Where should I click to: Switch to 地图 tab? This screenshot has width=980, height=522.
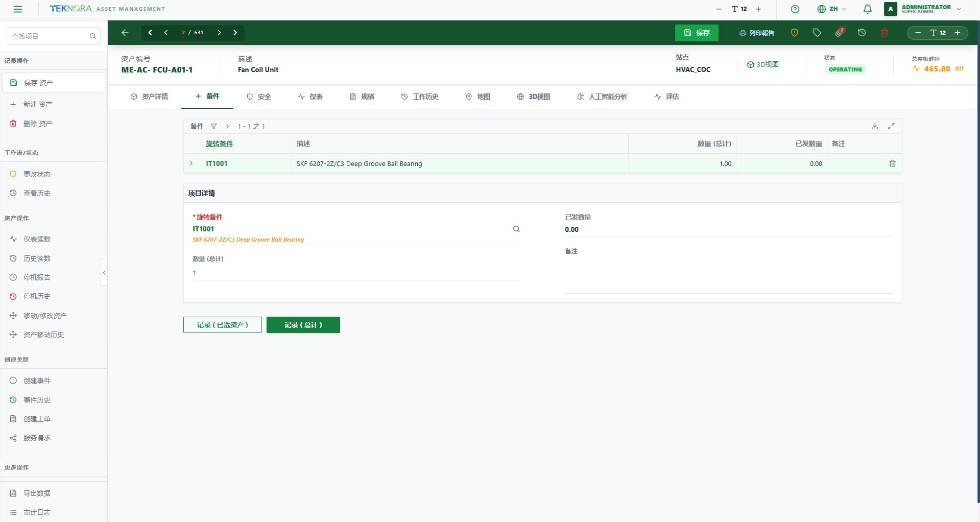point(478,97)
